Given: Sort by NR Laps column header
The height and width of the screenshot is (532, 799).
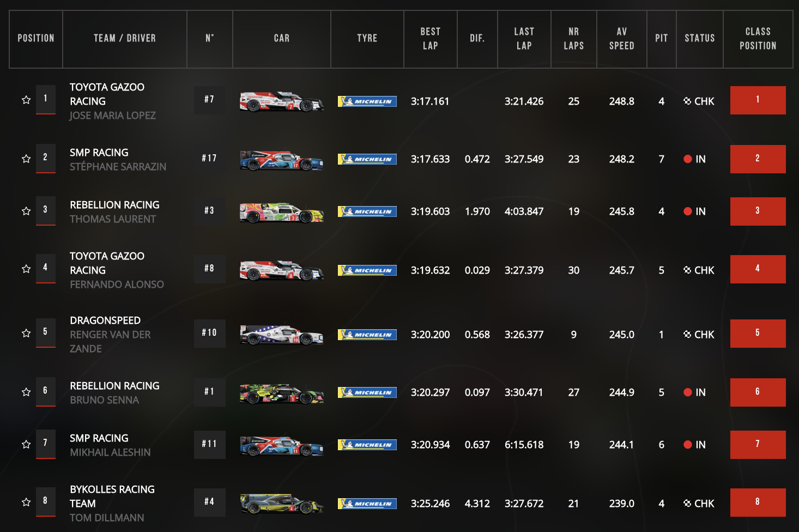Looking at the screenshot, I should click(574, 39).
